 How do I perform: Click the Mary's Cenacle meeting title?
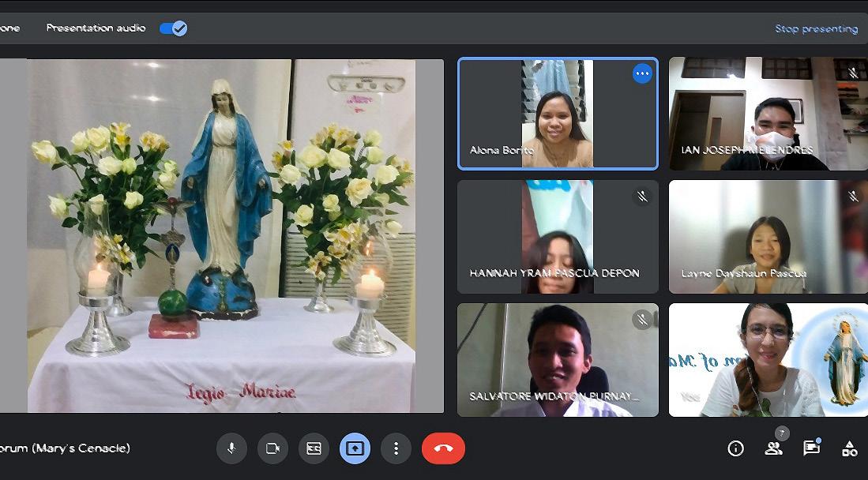click(x=66, y=448)
